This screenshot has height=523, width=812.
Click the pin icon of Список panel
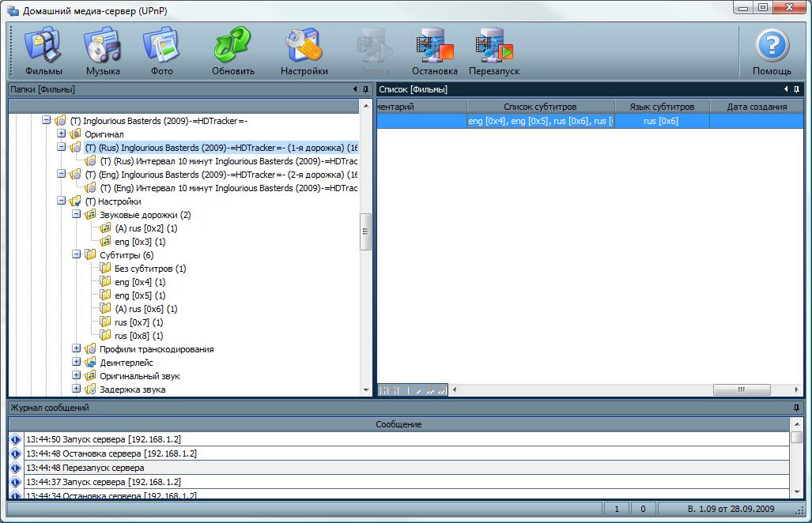(796, 89)
